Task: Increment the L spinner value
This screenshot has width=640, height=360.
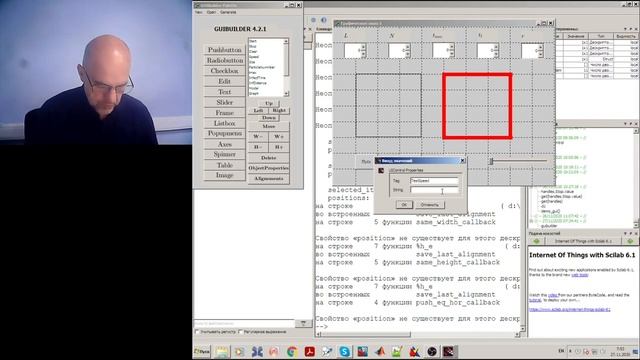Action: coord(363,48)
